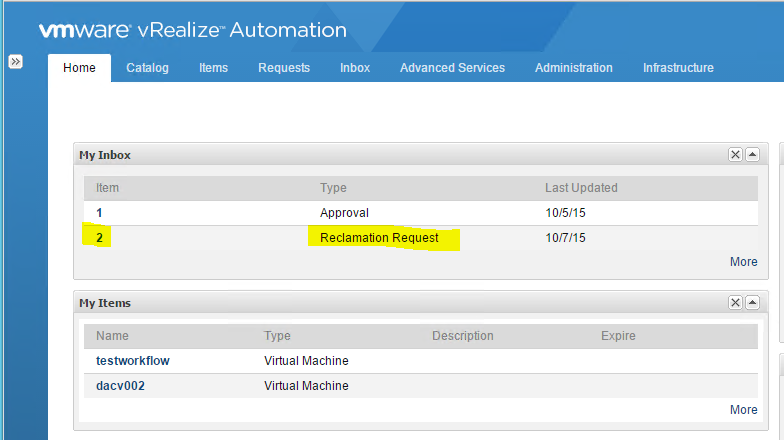
Task: Click More link in My Items
Action: (744, 410)
